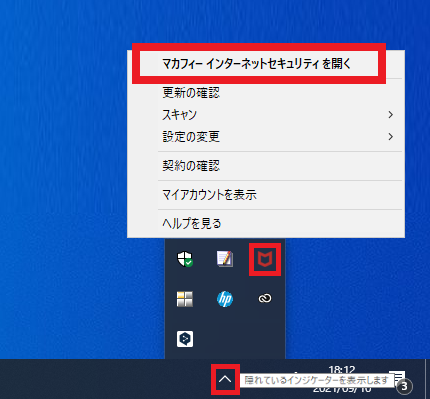Click the yellow-and-grey tiles tray icon
This screenshot has width=430, height=399.
(x=185, y=299)
